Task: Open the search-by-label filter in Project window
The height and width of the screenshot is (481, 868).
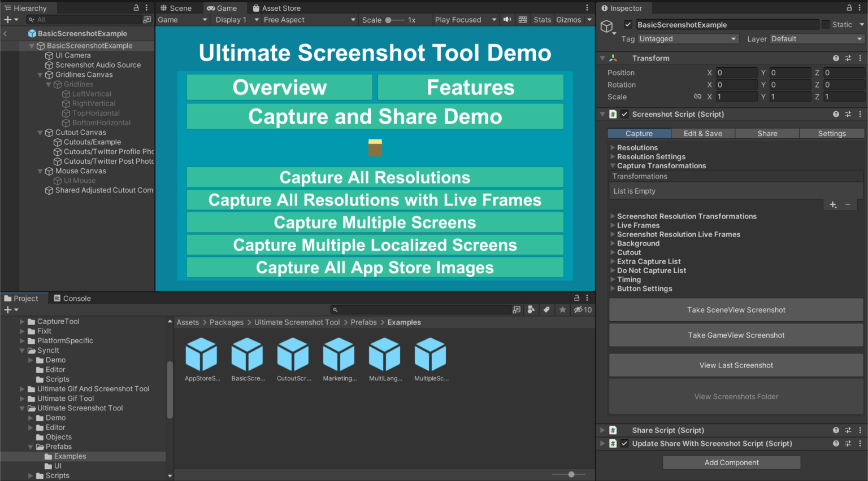Action: [x=546, y=309]
